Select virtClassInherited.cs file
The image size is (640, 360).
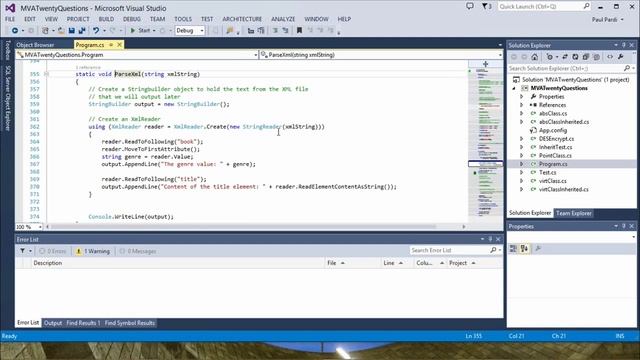pos(563,189)
